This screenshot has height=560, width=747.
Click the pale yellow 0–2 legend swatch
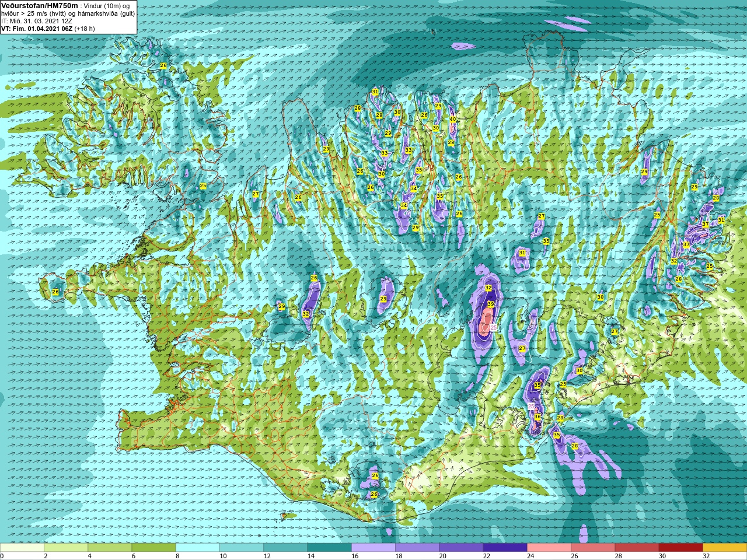tap(22, 548)
